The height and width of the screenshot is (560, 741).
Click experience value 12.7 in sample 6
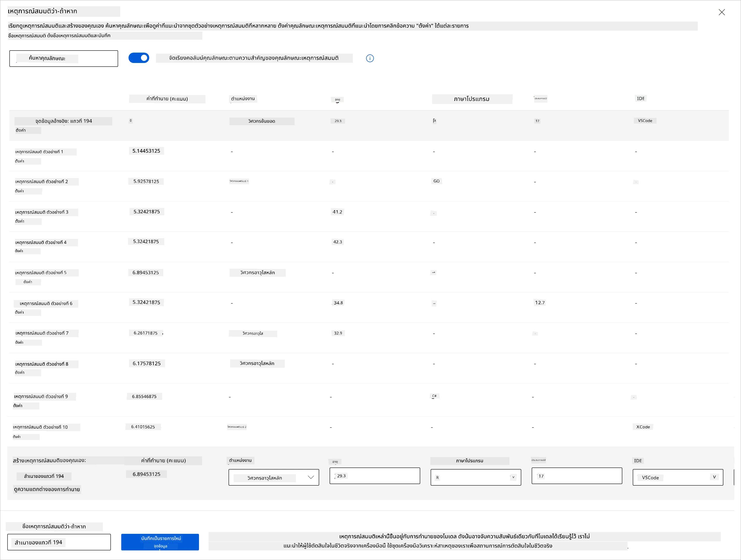pos(540,303)
